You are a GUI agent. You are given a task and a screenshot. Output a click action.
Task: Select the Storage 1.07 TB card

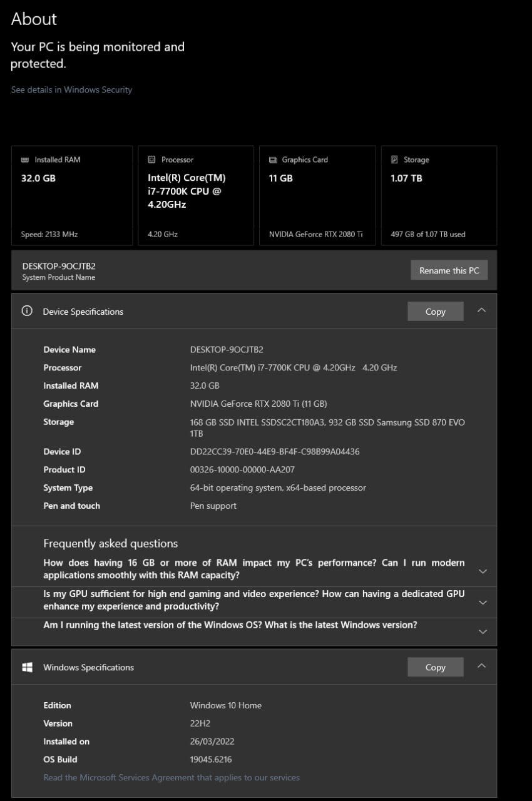[x=439, y=196]
